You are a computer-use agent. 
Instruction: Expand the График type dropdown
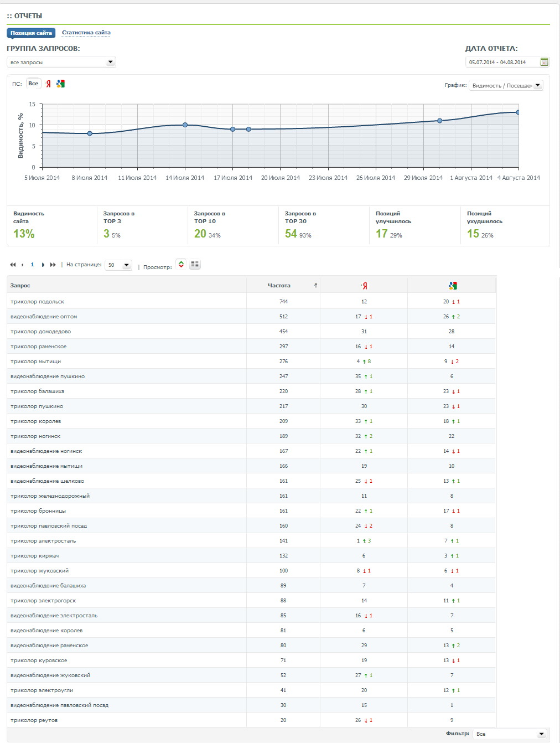point(506,85)
